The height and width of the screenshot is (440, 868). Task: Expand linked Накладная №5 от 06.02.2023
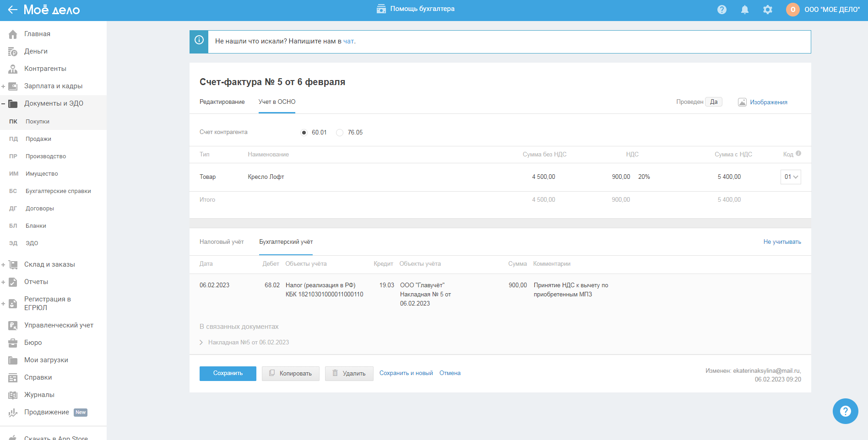pyautogui.click(x=201, y=343)
